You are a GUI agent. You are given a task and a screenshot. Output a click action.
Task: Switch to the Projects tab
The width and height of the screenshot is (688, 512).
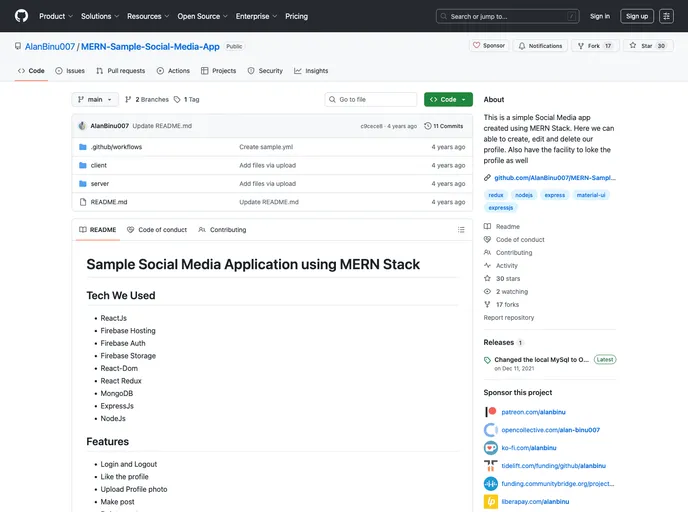[x=219, y=71]
